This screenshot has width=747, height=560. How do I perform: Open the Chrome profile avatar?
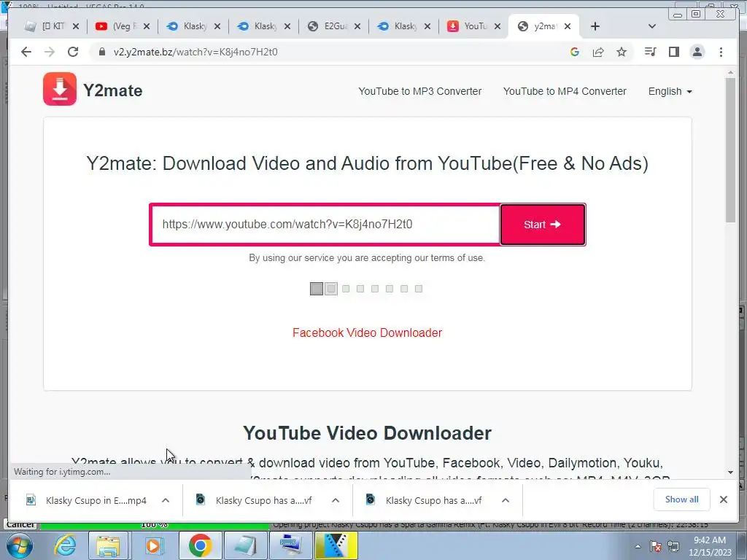click(697, 52)
